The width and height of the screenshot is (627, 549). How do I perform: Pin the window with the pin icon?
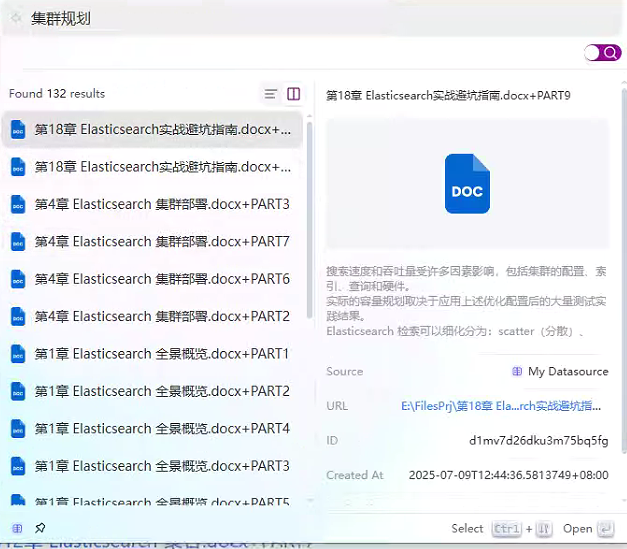point(40,528)
